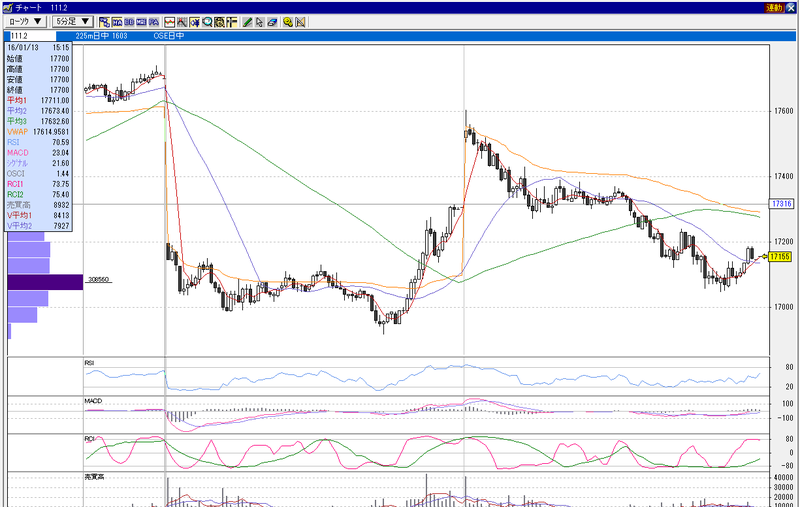The height and width of the screenshot is (507, 800).
Task: Click the crosshair ruler toolbar icon
Action: 232,22
